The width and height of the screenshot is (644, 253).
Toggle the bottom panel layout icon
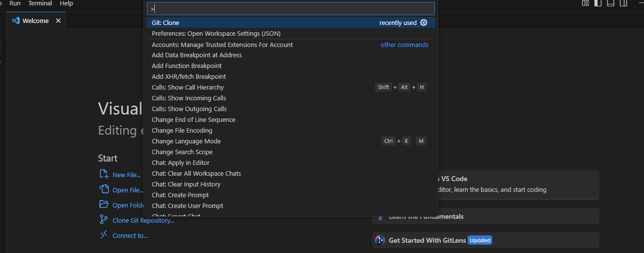(611, 3)
